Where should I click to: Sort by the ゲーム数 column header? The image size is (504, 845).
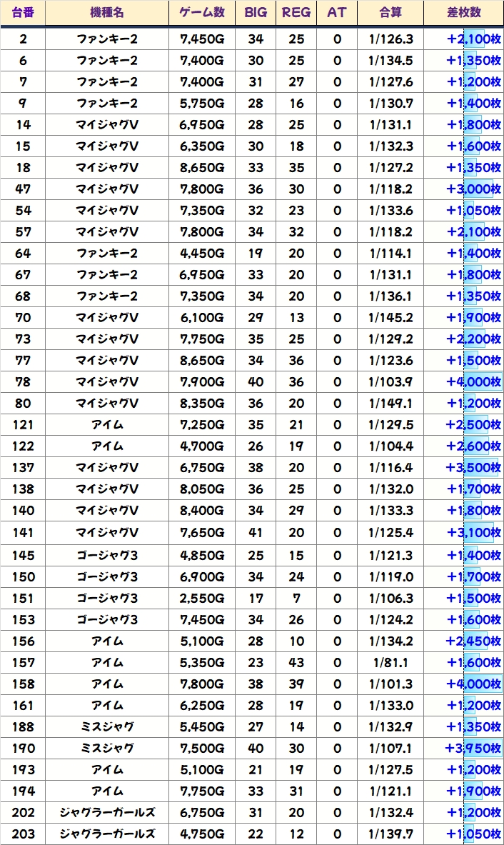tap(202, 13)
